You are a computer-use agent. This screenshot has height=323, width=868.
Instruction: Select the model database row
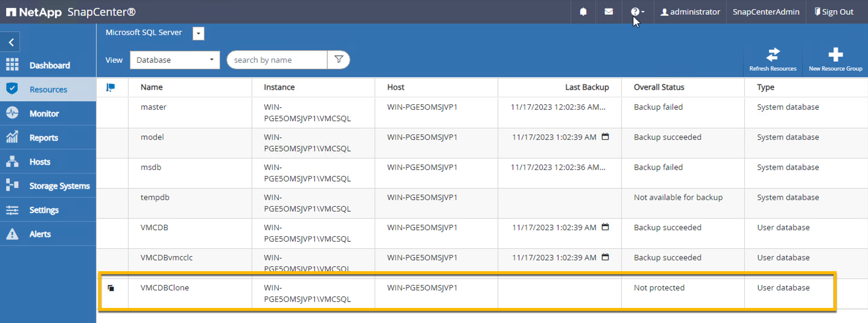(x=482, y=143)
